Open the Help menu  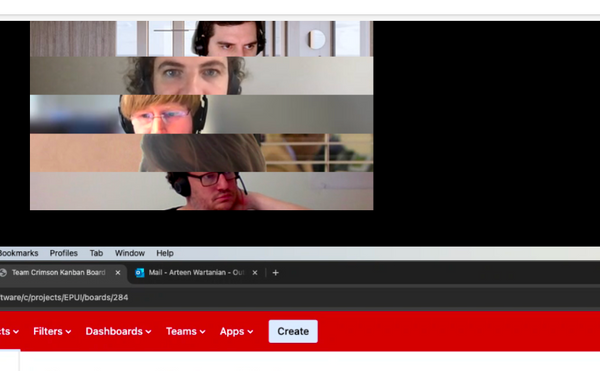coord(165,253)
